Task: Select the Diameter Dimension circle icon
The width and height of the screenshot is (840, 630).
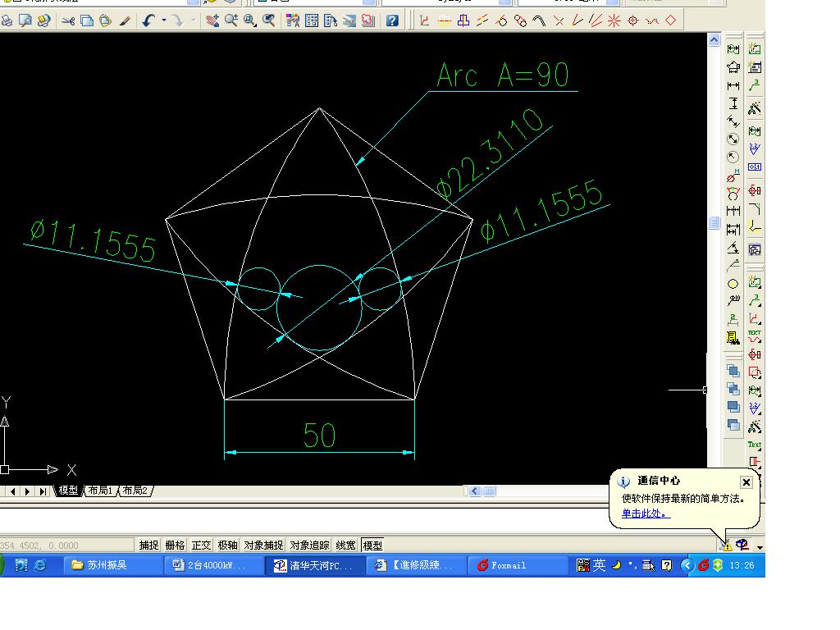Action: 733,139
